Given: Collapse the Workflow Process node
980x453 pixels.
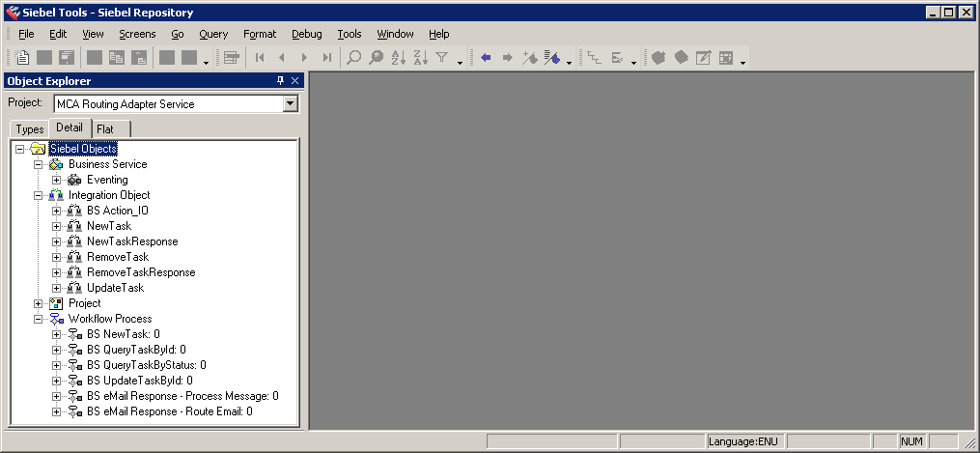Looking at the screenshot, I should pyautogui.click(x=38, y=319).
